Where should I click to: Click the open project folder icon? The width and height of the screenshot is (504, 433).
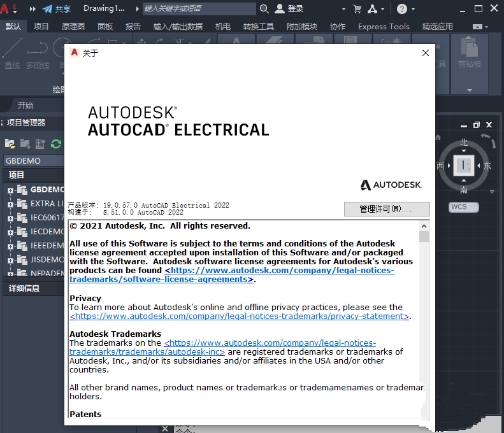[10, 143]
